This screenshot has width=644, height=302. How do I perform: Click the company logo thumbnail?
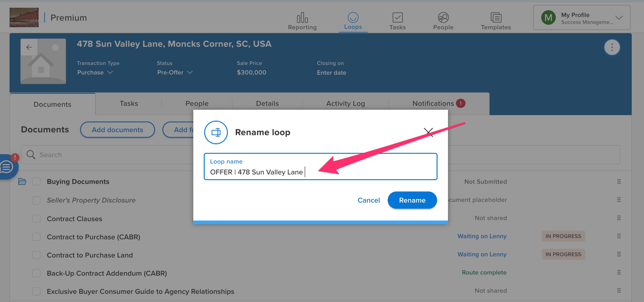[x=24, y=17]
